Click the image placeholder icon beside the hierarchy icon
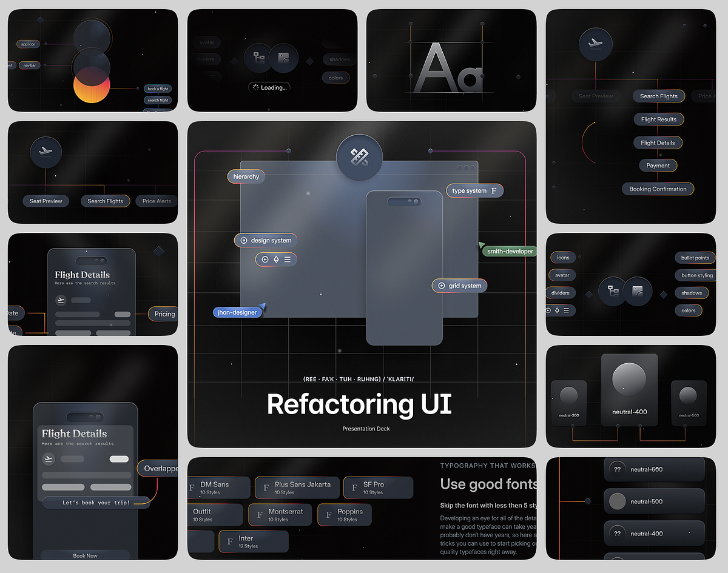The height and width of the screenshot is (573, 728). [638, 291]
